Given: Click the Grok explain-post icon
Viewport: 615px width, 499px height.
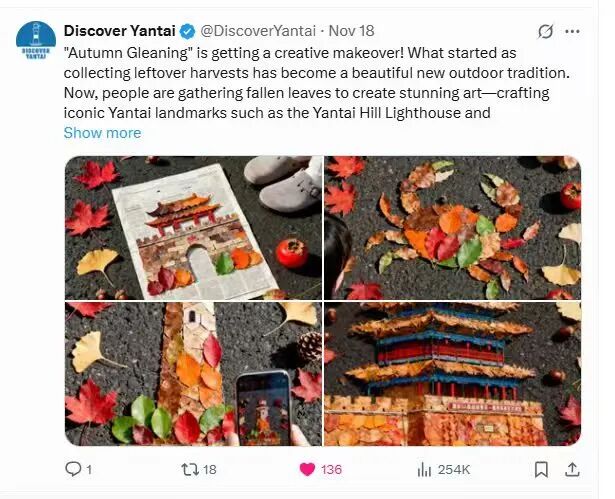Looking at the screenshot, I should (x=545, y=31).
